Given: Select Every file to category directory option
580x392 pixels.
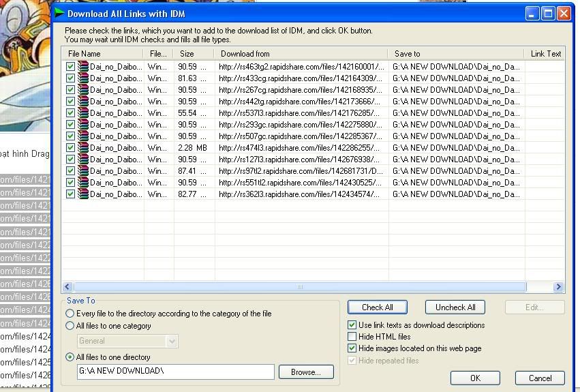Looking at the screenshot, I should (x=70, y=314).
